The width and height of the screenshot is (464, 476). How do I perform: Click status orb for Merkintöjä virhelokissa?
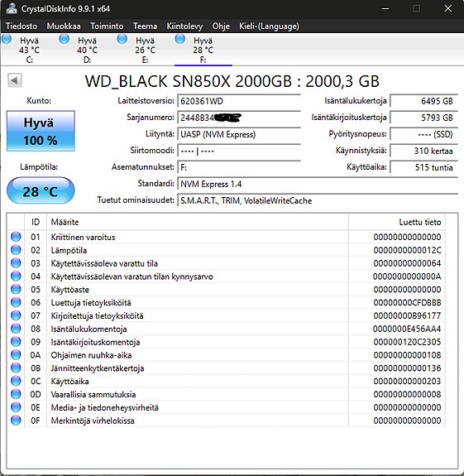(16, 421)
